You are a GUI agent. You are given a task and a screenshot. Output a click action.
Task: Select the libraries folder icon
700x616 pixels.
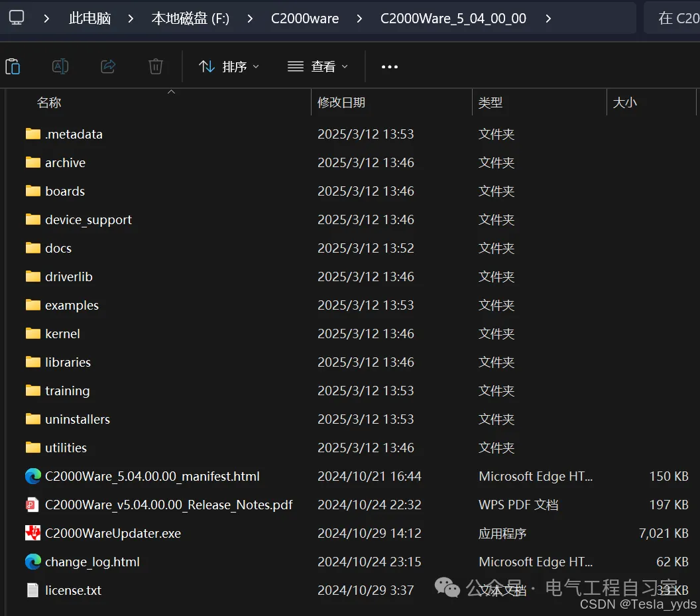tap(33, 362)
